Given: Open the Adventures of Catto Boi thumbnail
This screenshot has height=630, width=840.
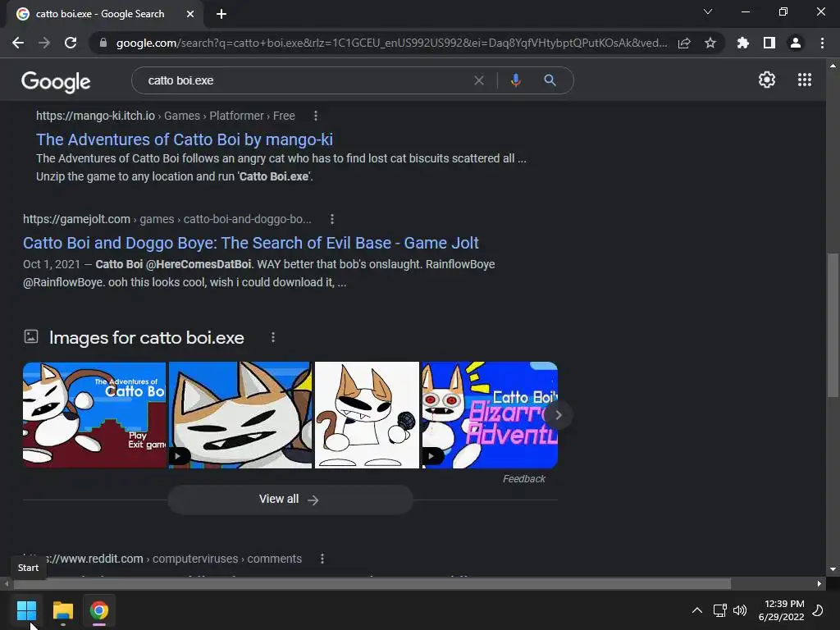Looking at the screenshot, I should (x=94, y=414).
